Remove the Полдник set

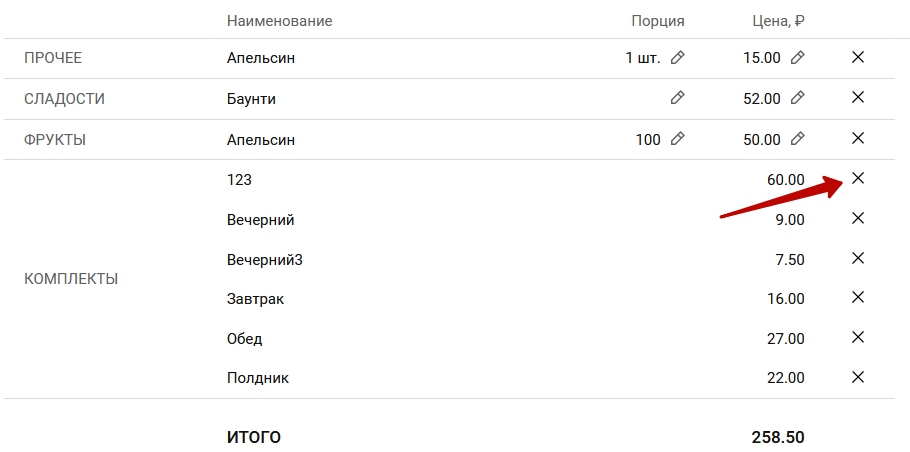[857, 377]
